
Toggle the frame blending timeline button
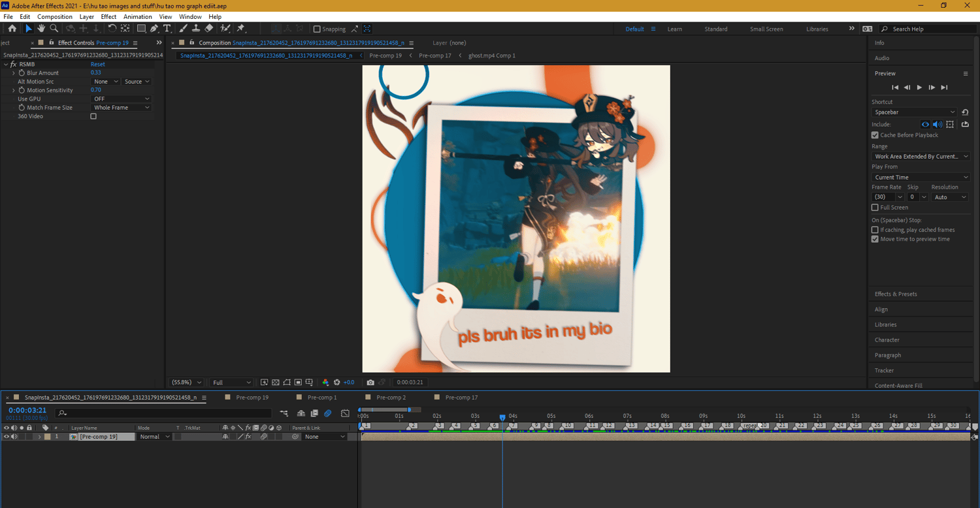click(x=314, y=413)
